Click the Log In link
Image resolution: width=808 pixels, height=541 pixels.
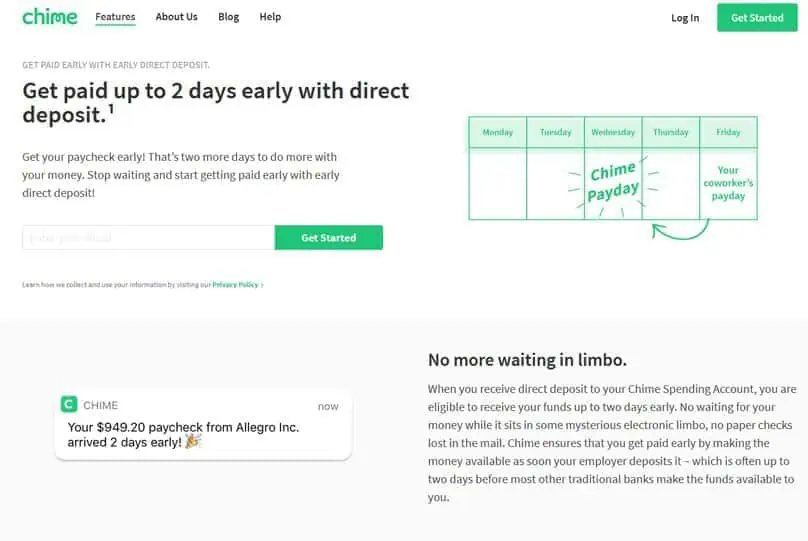(685, 18)
